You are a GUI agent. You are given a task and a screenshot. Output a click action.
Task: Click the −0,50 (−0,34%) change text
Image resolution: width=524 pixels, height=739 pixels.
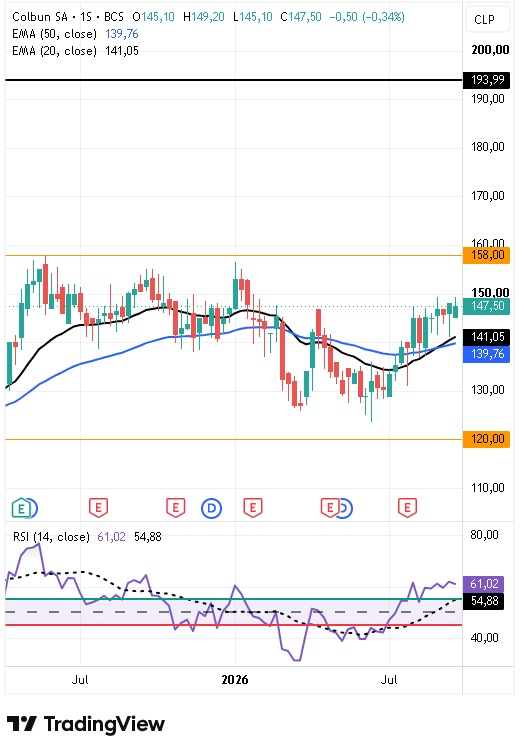367,17
